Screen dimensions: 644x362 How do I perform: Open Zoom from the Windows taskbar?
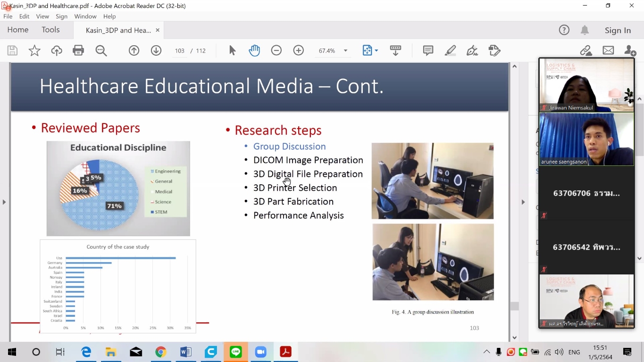click(x=260, y=352)
